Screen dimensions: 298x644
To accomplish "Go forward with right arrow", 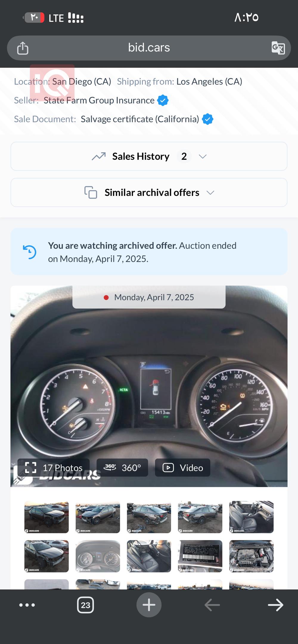I will (x=276, y=605).
